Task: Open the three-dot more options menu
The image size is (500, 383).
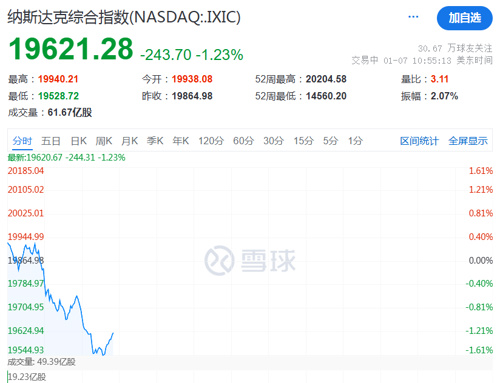Action: [x=413, y=17]
